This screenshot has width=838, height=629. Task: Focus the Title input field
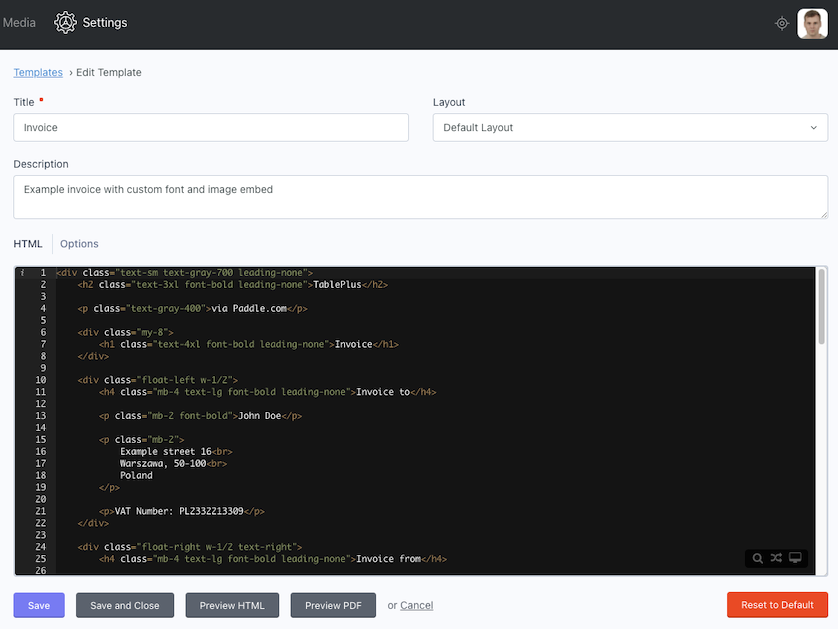[x=211, y=127]
